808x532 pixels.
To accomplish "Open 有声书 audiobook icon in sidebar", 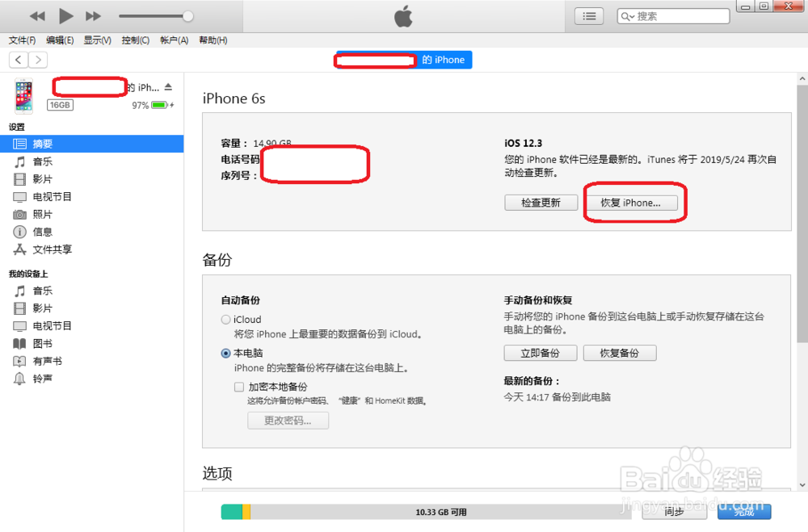I will tap(19, 361).
